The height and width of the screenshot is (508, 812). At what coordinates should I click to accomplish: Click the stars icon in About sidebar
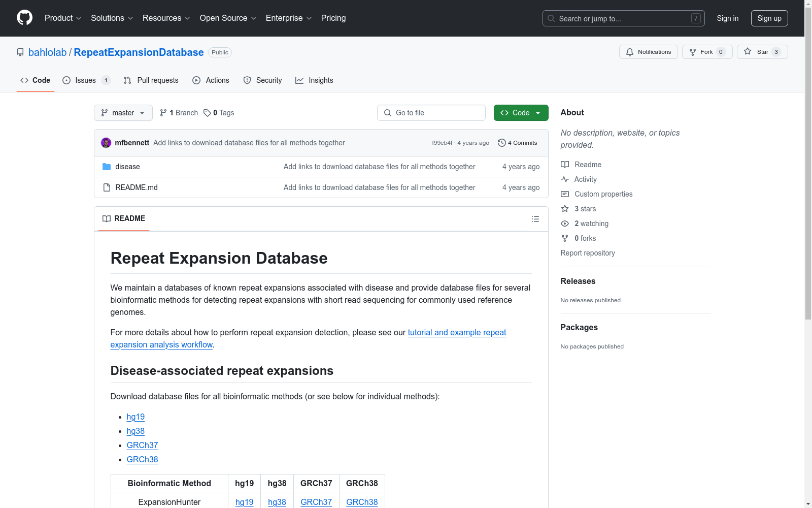(565, 209)
